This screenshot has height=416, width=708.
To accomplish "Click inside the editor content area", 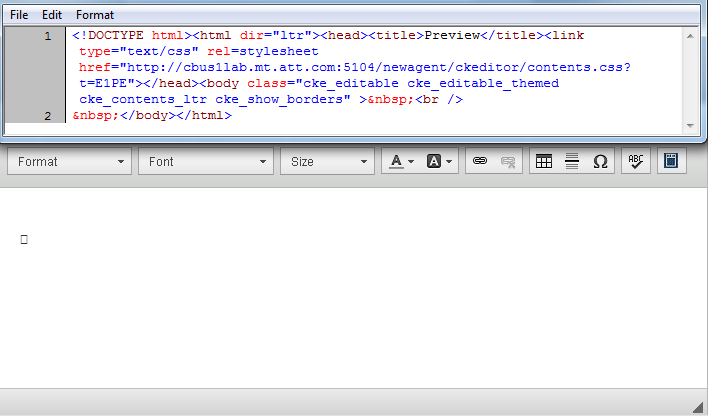I will click(354, 288).
